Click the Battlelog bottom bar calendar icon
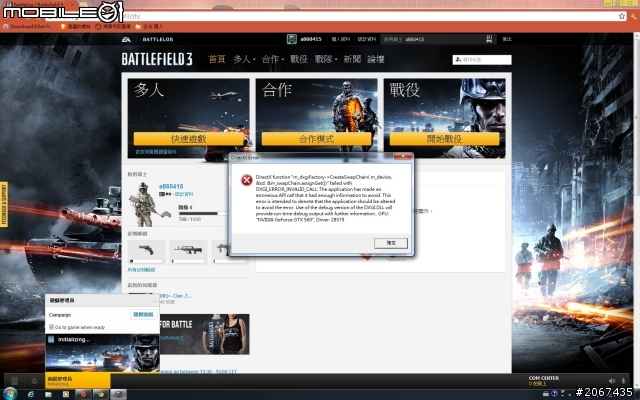 pos(14,381)
